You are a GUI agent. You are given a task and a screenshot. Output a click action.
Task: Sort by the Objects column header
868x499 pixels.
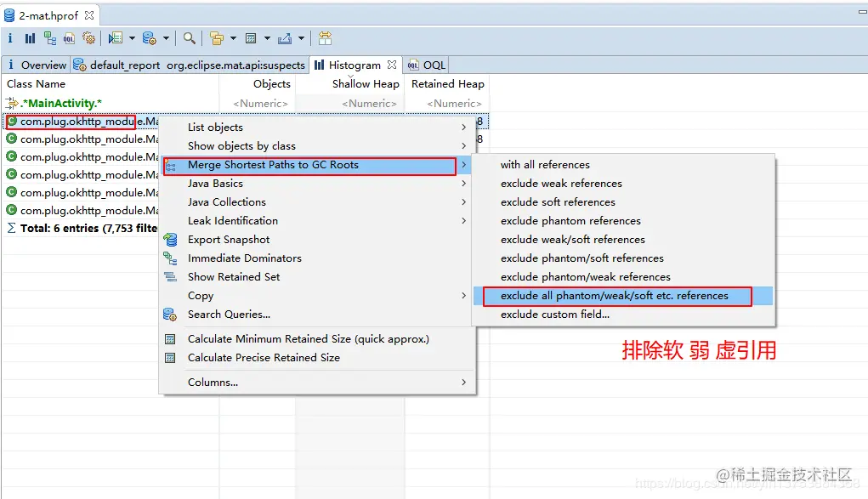coord(258,84)
